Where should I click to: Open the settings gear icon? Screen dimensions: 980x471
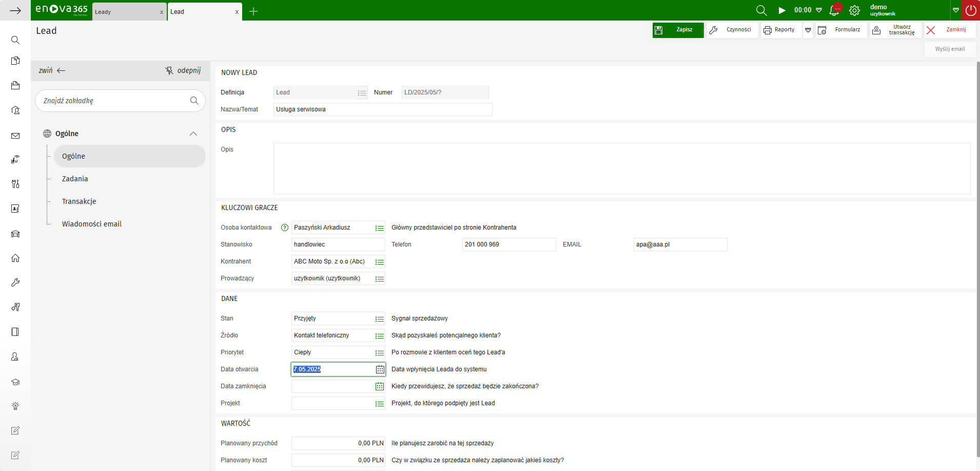pos(854,11)
